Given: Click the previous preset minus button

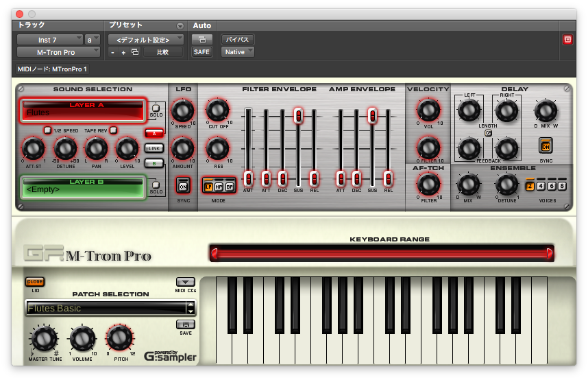Looking at the screenshot, I should point(112,53).
